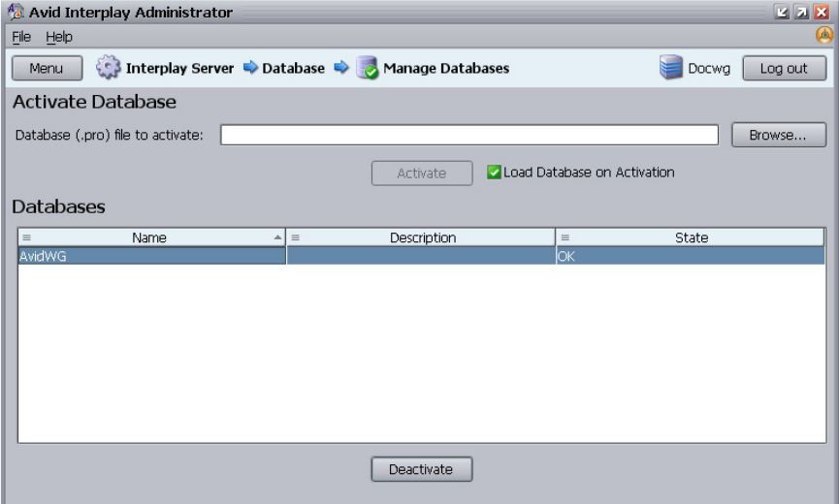Click the Deactivate button

tap(422, 469)
